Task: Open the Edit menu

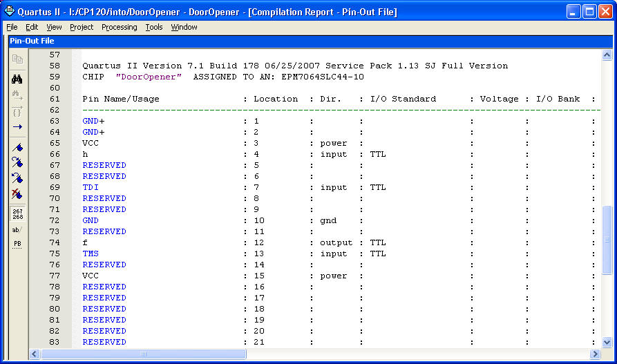Action: click(32, 27)
